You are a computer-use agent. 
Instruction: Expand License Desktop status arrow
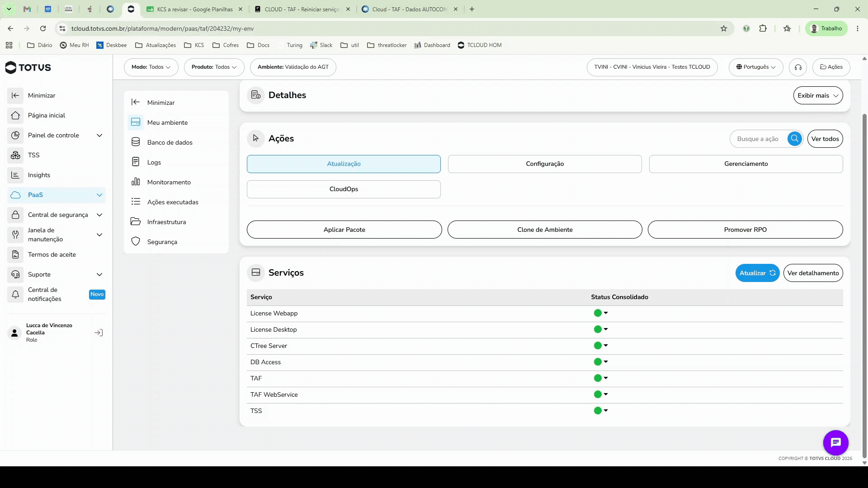pyautogui.click(x=606, y=329)
